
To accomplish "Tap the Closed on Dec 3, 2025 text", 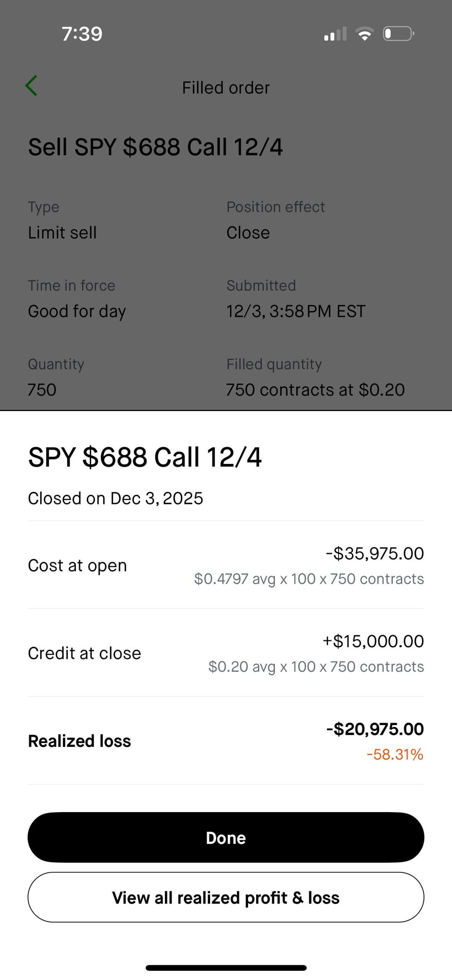I will pyautogui.click(x=116, y=499).
